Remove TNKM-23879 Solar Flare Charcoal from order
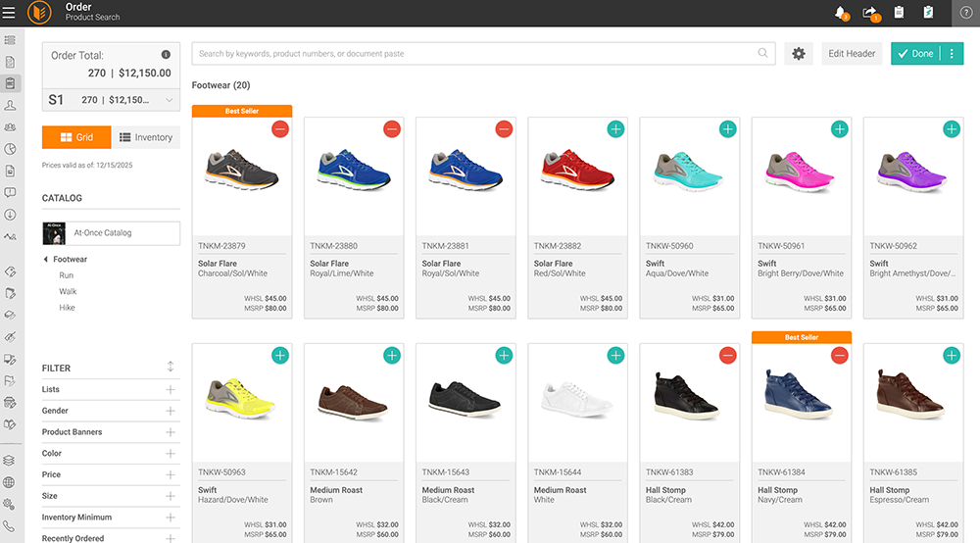The height and width of the screenshot is (543, 980). tap(280, 129)
